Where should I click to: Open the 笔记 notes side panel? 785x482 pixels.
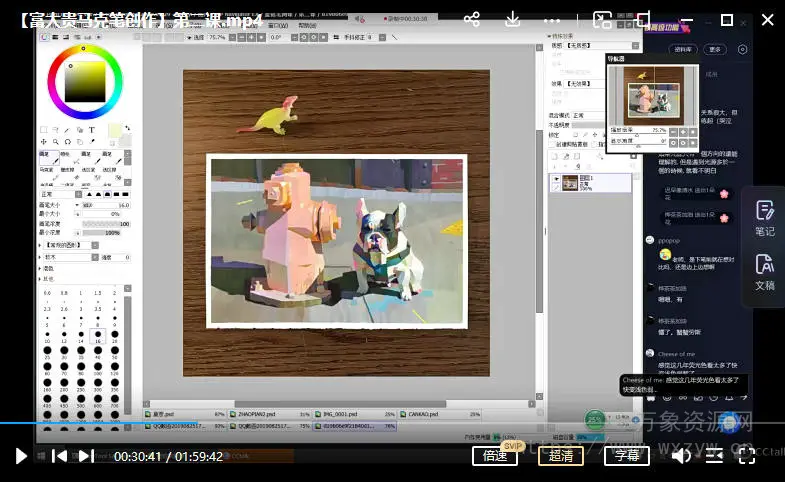pos(765,218)
